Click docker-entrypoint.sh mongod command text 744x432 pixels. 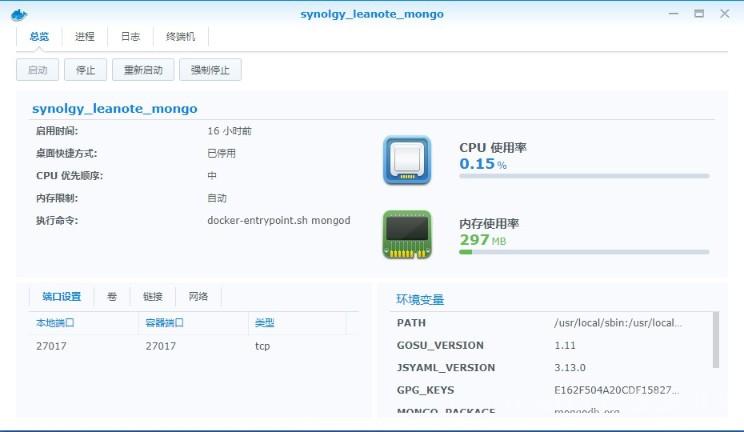tap(279, 220)
